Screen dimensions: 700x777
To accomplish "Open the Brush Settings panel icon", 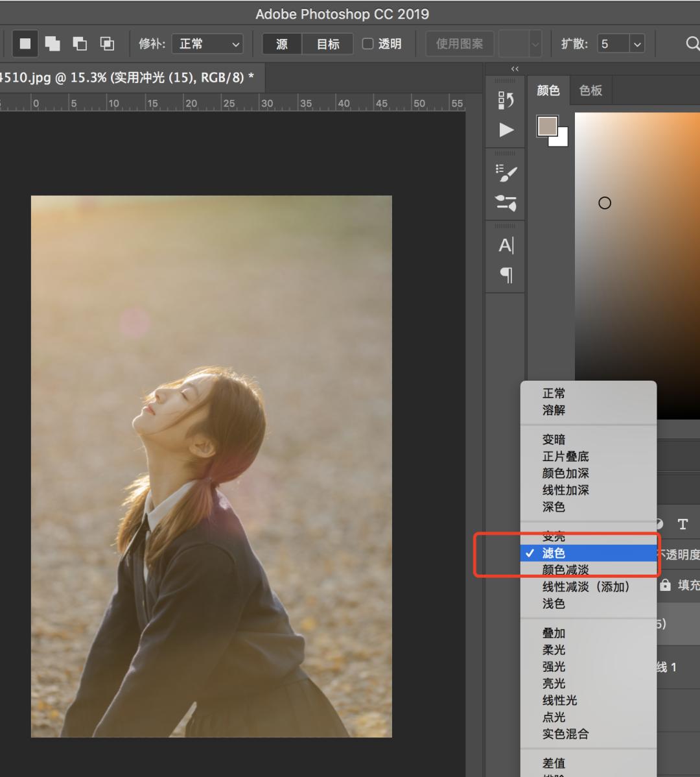I will click(x=506, y=173).
